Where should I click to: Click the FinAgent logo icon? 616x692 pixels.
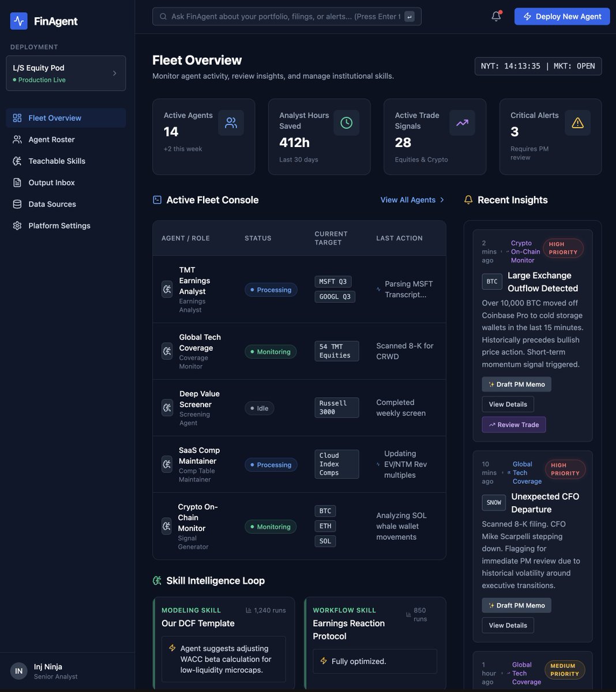point(19,21)
